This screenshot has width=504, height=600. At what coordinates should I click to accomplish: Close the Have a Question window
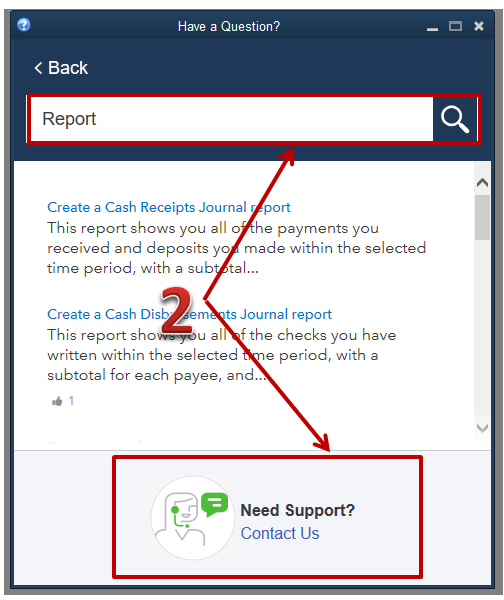point(479,26)
